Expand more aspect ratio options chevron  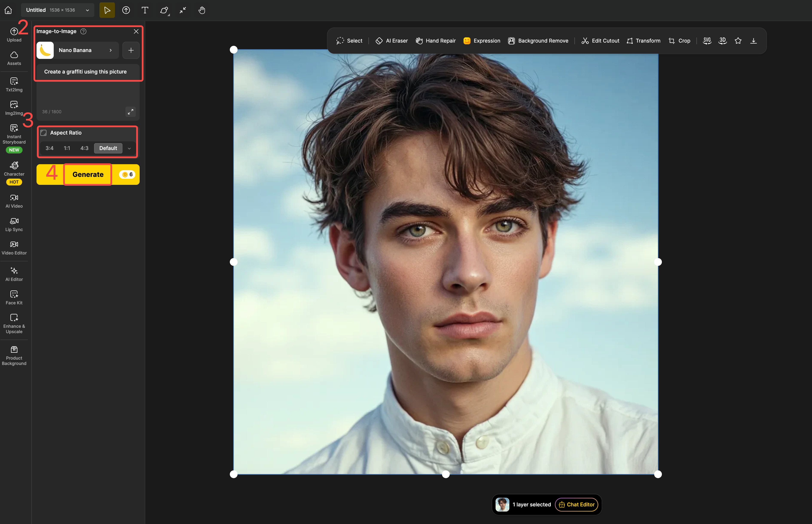[129, 148]
